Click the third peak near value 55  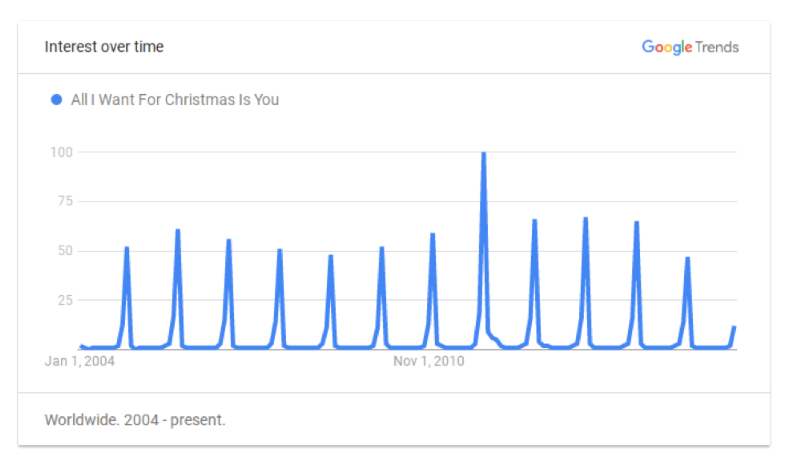point(229,240)
